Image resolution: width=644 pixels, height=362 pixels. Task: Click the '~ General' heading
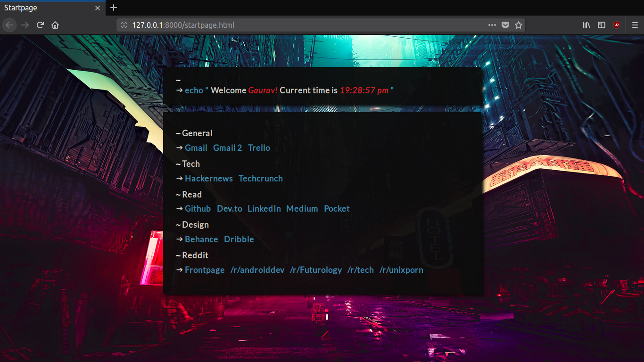(194, 133)
